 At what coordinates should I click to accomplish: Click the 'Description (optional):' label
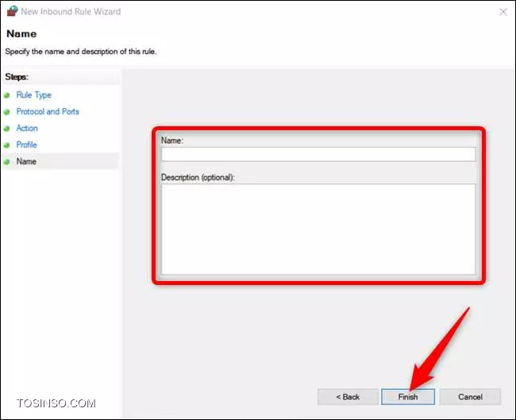[x=198, y=177]
